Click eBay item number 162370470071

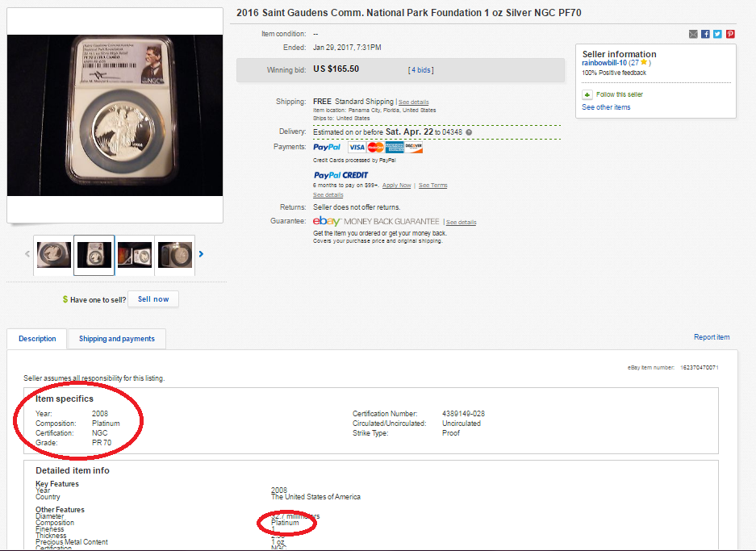pos(700,367)
